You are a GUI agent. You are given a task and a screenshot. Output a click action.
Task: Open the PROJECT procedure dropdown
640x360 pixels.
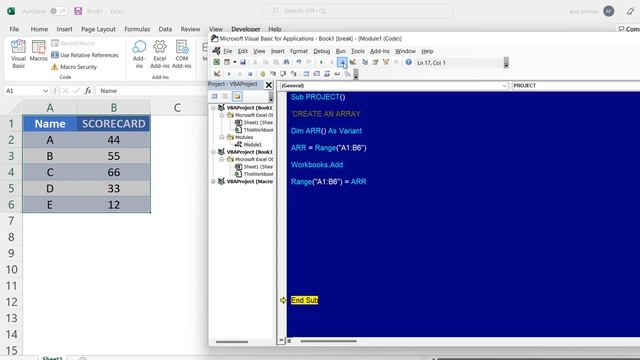tap(576, 85)
